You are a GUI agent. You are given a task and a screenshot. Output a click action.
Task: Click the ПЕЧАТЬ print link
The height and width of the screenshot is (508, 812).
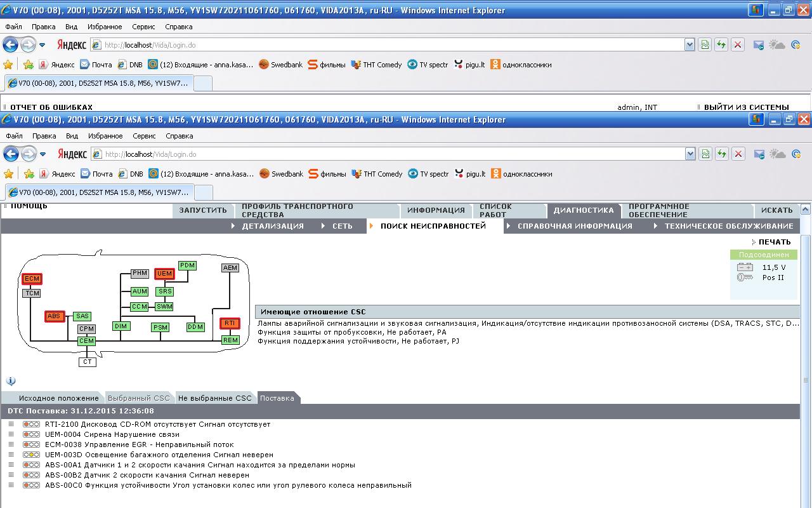775,242
